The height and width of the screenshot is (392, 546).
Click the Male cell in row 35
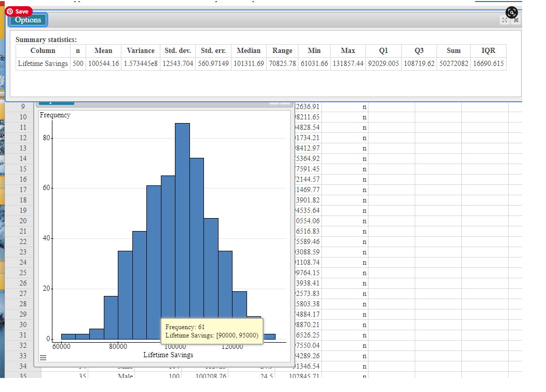pos(126,376)
